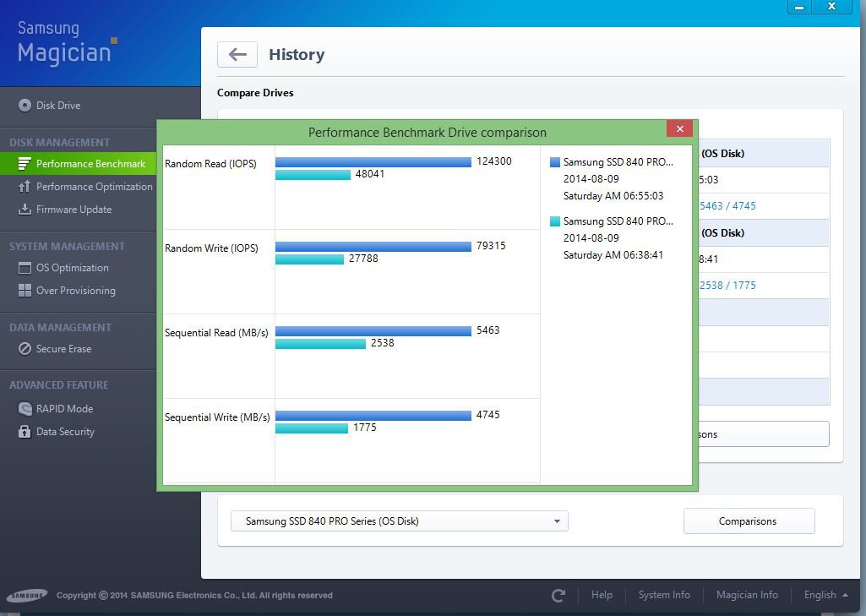Click the Saturday AM 06:38:41 timestamp
The image size is (866, 616).
pyautogui.click(x=613, y=255)
